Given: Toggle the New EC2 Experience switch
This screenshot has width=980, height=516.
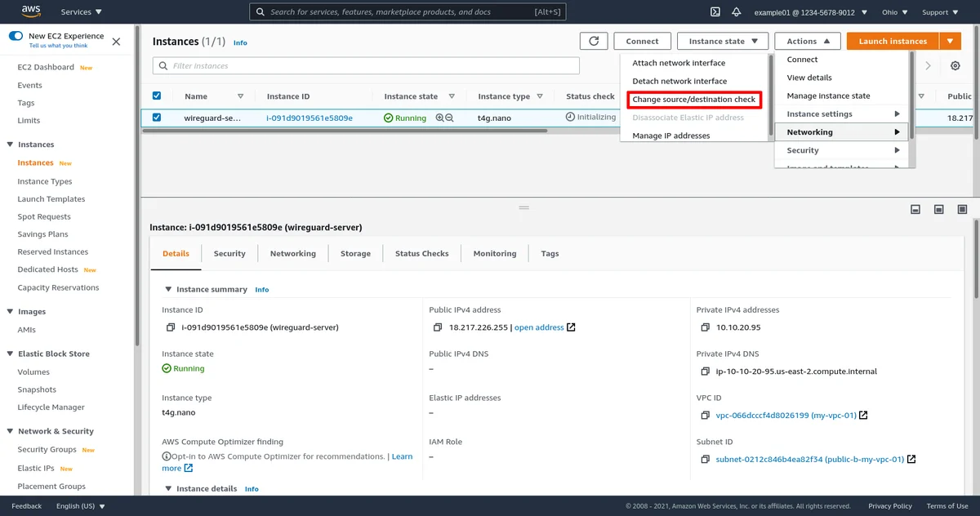Looking at the screenshot, I should point(16,37).
